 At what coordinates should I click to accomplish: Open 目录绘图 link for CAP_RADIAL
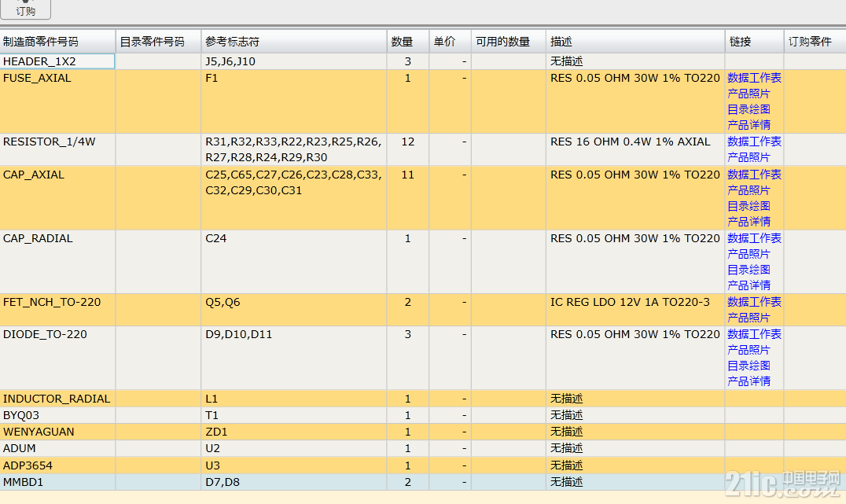pyautogui.click(x=749, y=270)
